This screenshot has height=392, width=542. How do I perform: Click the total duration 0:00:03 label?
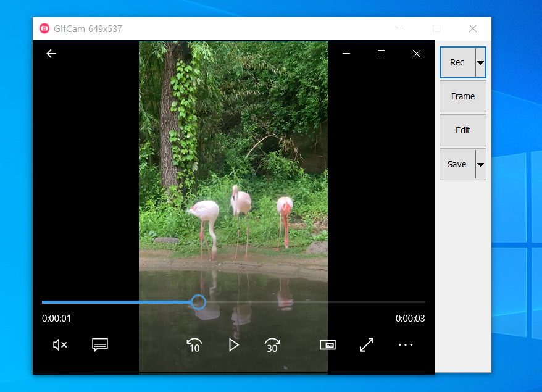click(x=411, y=319)
